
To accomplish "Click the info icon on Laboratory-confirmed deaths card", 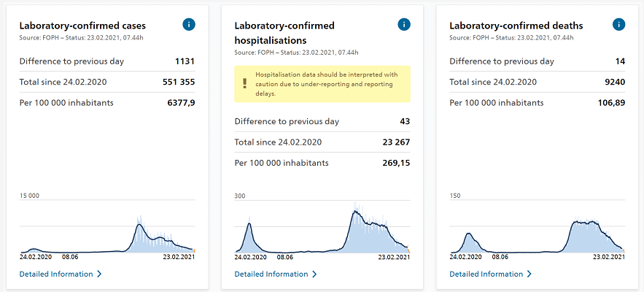I will coord(618,25).
